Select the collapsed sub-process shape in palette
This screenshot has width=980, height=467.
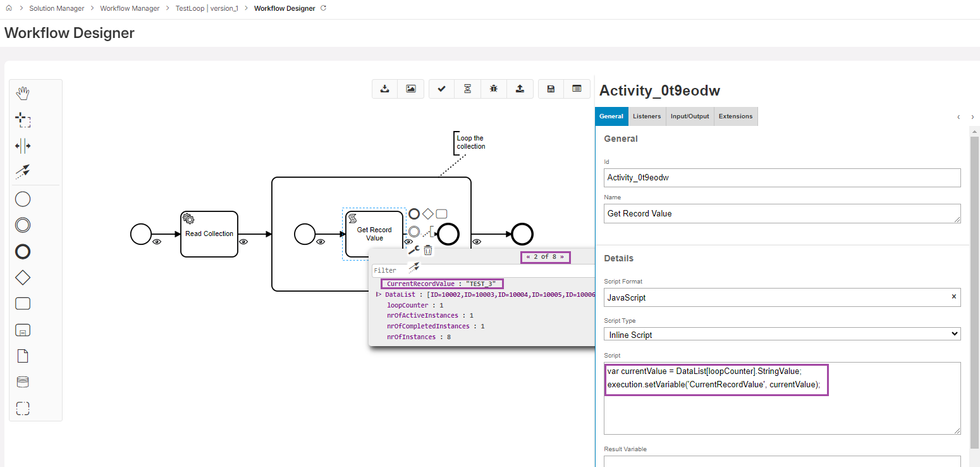click(23, 330)
